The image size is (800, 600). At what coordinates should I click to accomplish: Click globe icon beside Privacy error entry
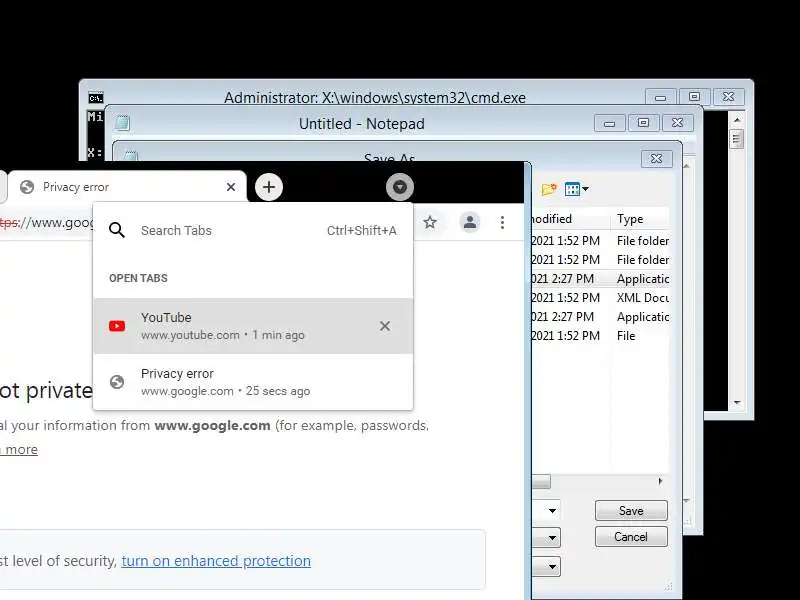pos(117,382)
